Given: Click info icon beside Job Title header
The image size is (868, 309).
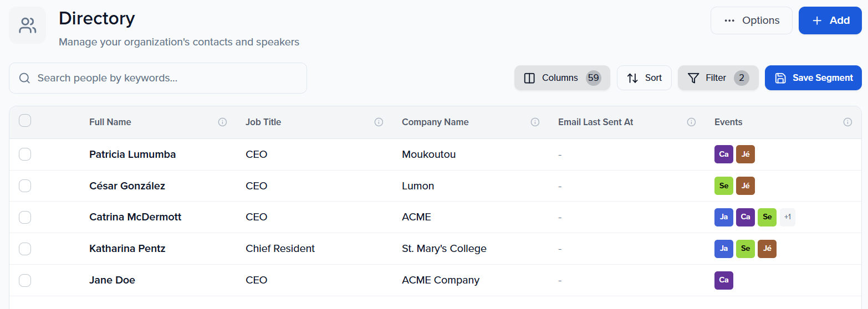Looking at the screenshot, I should click(x=379, y=122).
